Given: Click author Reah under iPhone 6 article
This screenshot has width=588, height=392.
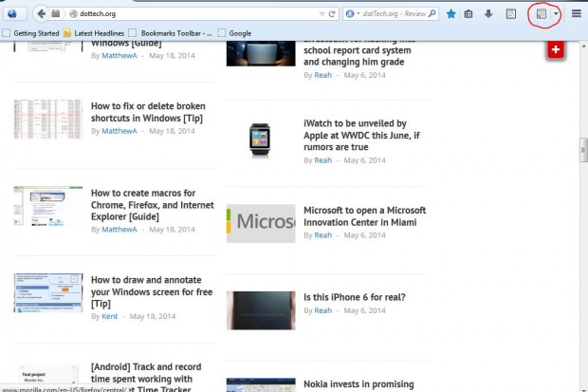Looking at the screenshot, I should (x=322, y=310).
